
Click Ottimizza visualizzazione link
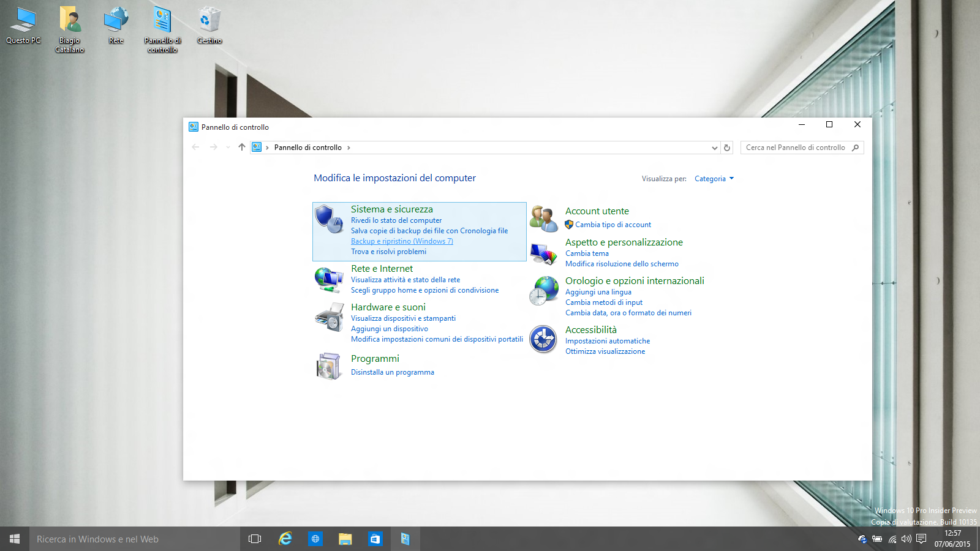[x=605, y=351]
